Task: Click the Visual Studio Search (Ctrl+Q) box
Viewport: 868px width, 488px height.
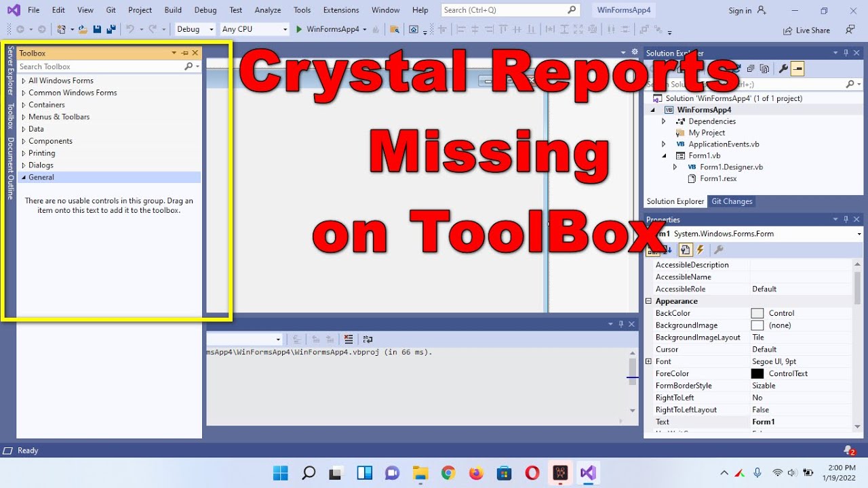Action: [x=511, y=10]
